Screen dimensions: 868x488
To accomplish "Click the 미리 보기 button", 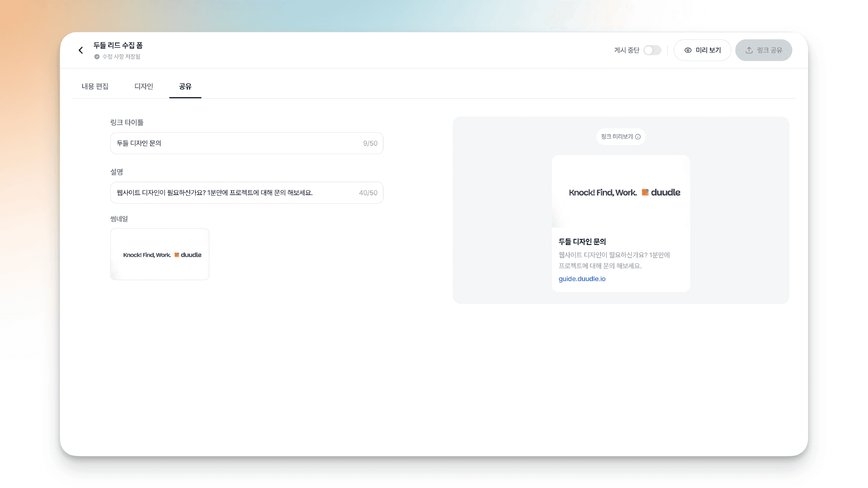I will click(x=702, y=50).
